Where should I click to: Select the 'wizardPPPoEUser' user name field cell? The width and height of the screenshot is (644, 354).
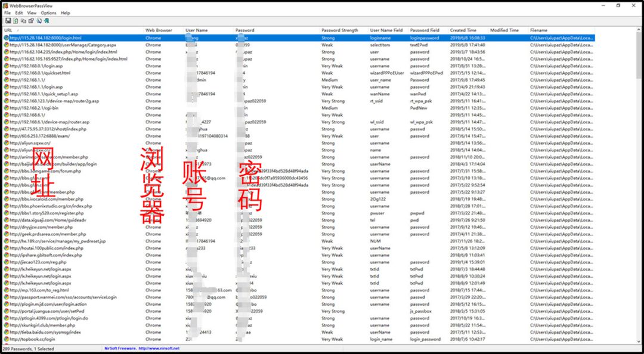[387, 73]
